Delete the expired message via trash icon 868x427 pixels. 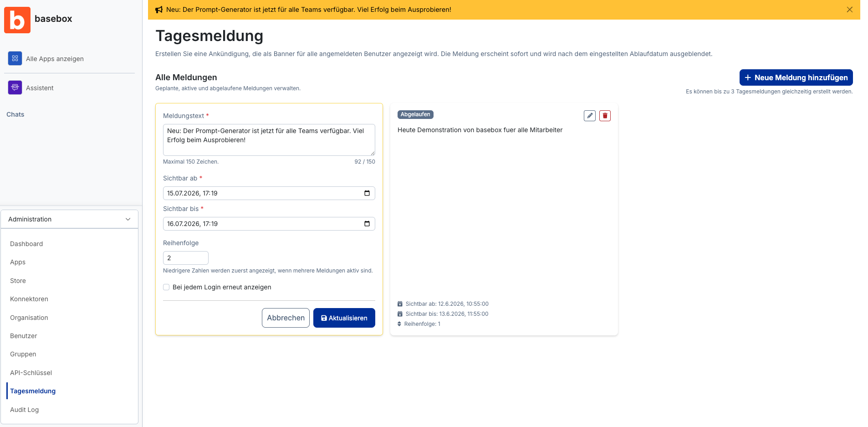click(x=605, y=116)
